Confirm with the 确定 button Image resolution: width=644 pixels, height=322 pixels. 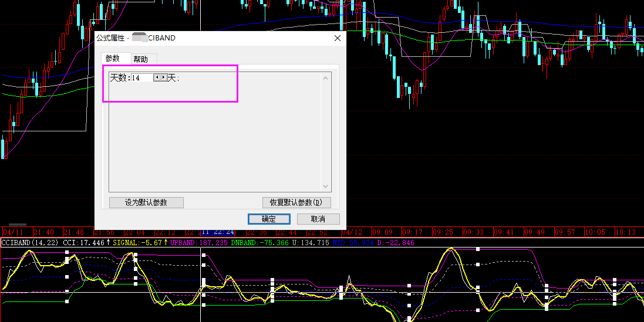pyautogui.click(x=269, y=219)
